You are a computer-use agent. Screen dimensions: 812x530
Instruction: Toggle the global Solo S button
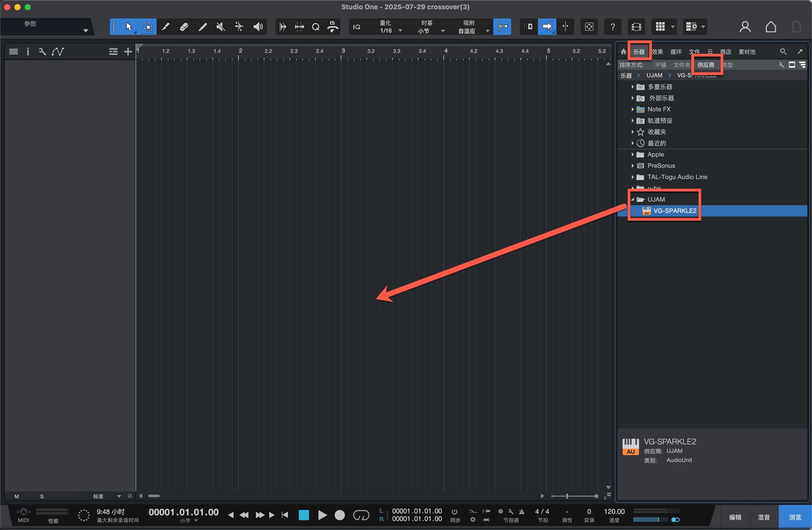coord(42,496)
